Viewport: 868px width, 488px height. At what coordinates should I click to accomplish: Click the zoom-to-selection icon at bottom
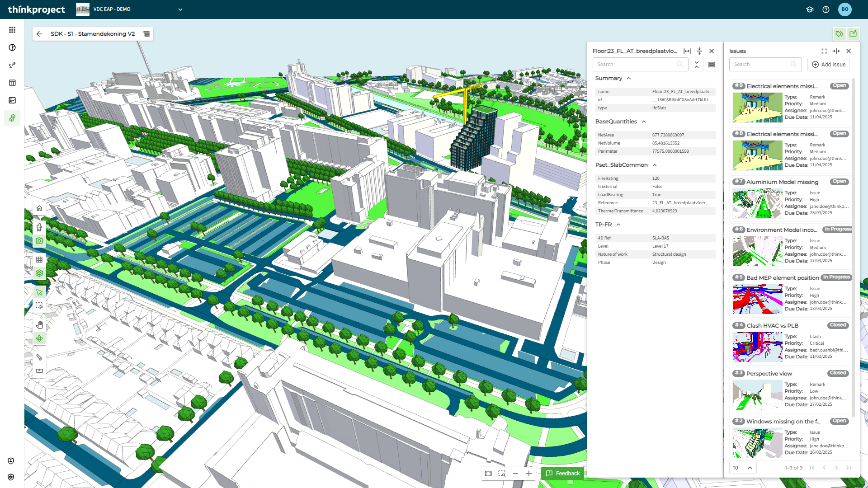pos(502,474)
